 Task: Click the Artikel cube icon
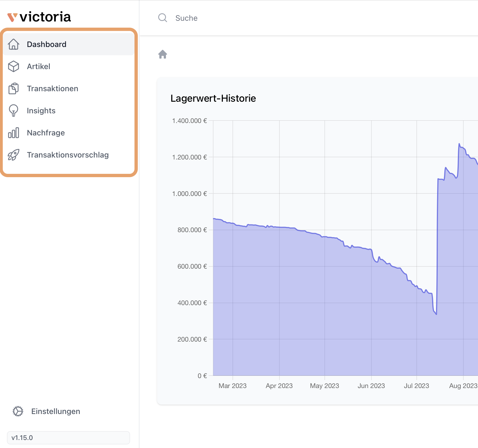(x=13, y=66)
